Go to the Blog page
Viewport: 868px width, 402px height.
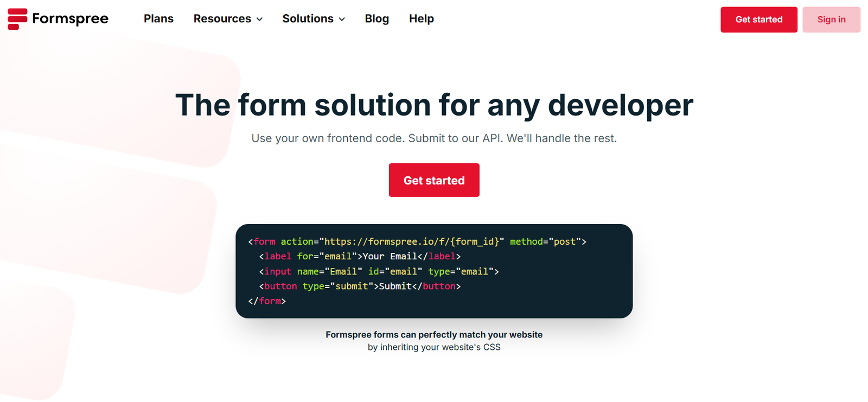[376, 19]
